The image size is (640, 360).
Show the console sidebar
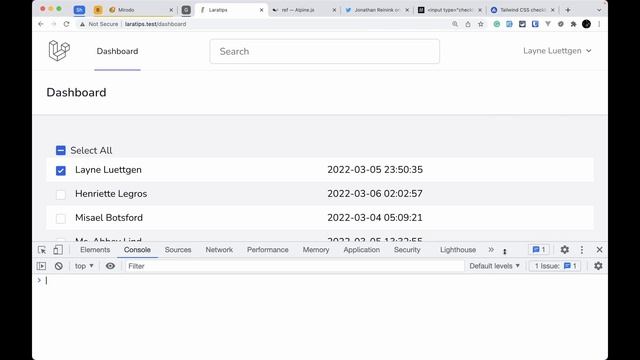[x=41, y=266]
